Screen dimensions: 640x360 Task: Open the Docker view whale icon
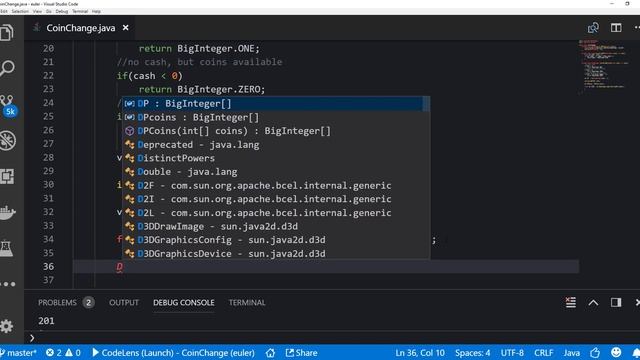[7, 212]
